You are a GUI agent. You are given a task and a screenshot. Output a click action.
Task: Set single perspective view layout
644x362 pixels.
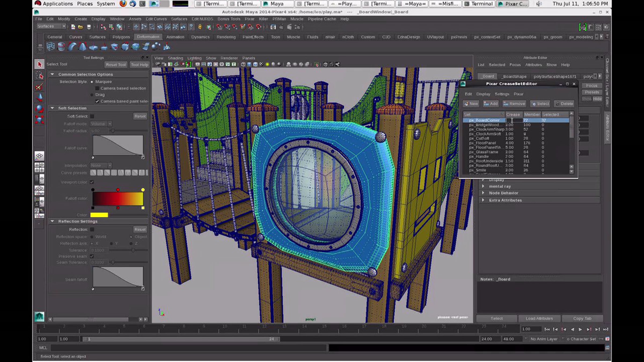click(39, 156)
